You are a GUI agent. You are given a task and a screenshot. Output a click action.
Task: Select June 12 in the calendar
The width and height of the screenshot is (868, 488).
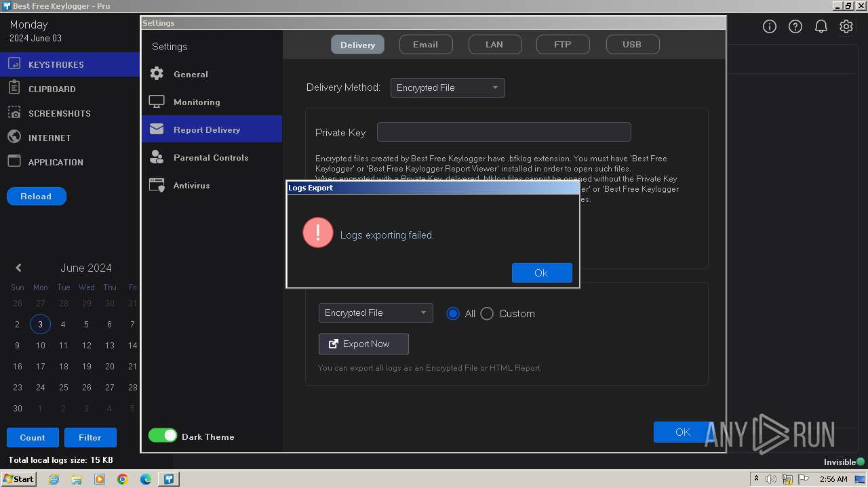coord(86,345)
